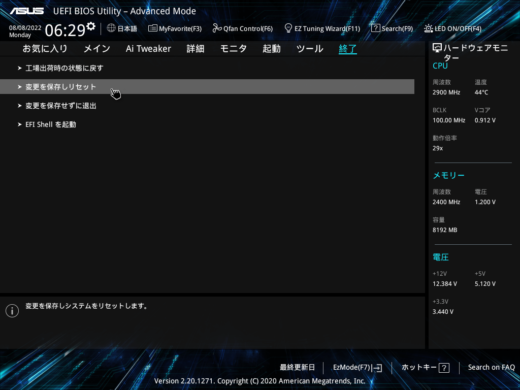Open the 起動 tab

point(271,49)
